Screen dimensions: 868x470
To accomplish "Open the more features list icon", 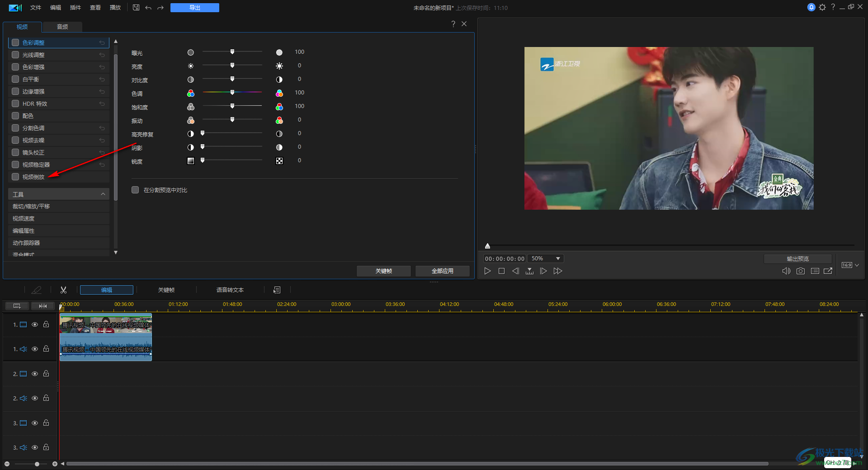I will (277, 290).
